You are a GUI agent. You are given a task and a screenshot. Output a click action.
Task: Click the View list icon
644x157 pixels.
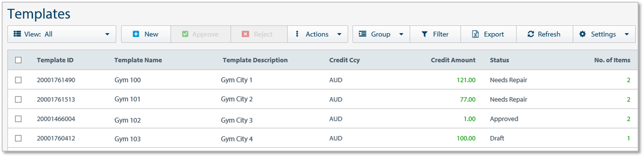click(x=17, y=34)
